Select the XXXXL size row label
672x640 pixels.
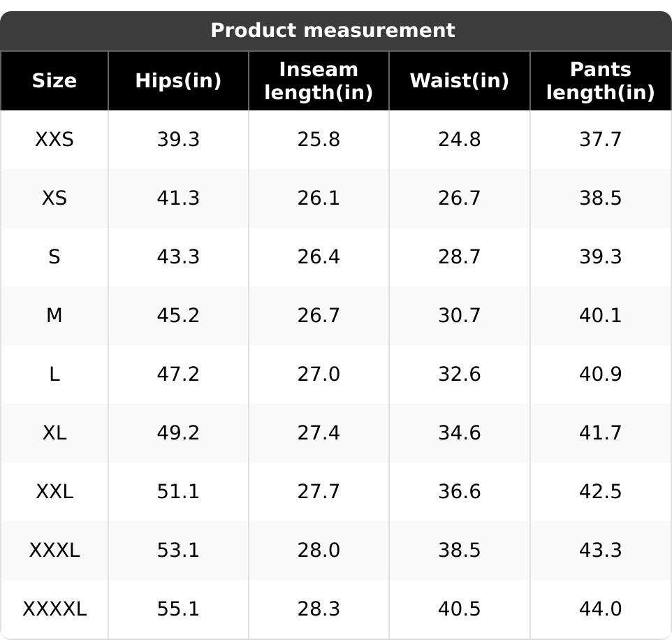tap(54, 609)
